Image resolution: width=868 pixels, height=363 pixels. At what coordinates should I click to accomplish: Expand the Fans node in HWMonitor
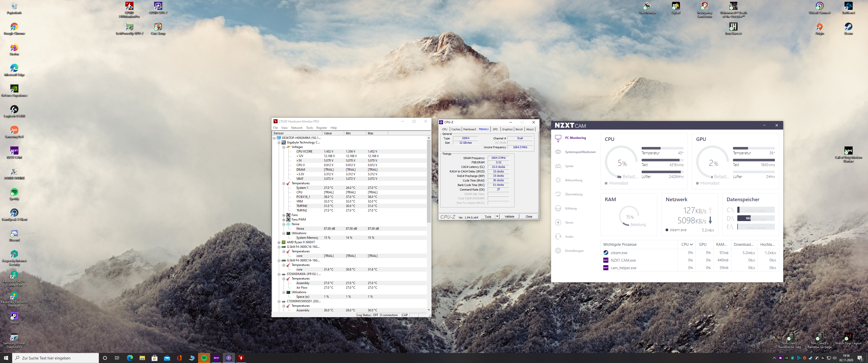pyautogui.click(x=284, y=215)
